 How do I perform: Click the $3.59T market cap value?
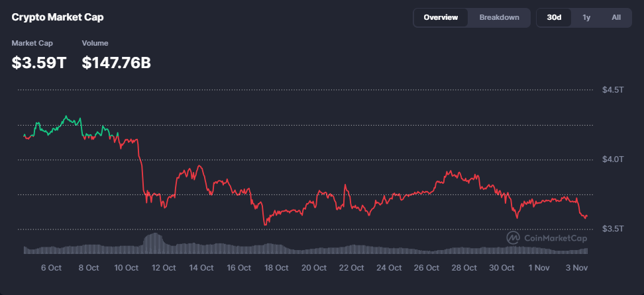tap(39, 63)
